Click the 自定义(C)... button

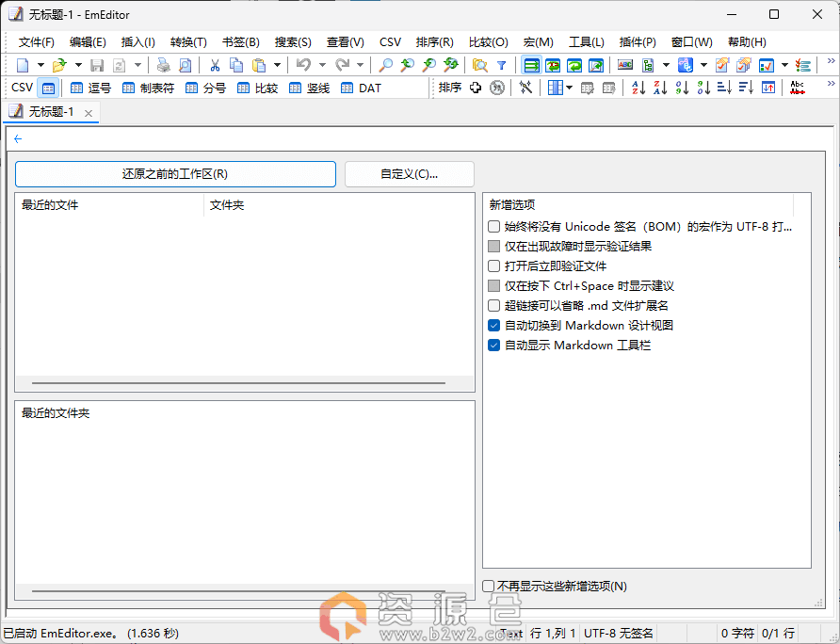pyautogui.click(x=409, y=174)
